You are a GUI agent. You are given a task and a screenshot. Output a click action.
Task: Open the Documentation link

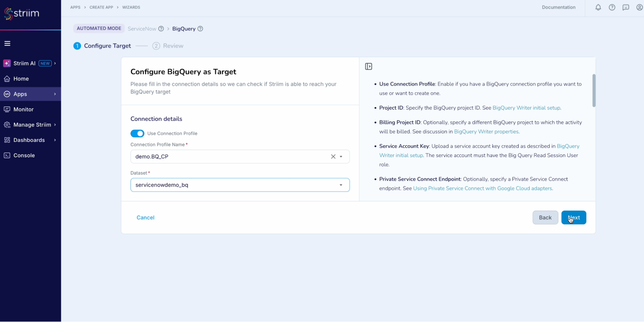point(558,7)
